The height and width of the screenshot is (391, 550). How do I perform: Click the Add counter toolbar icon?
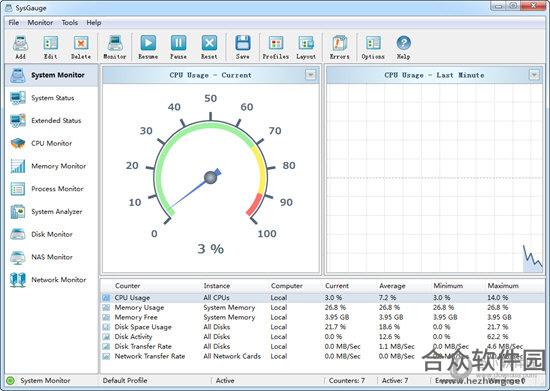coord(20,47)
